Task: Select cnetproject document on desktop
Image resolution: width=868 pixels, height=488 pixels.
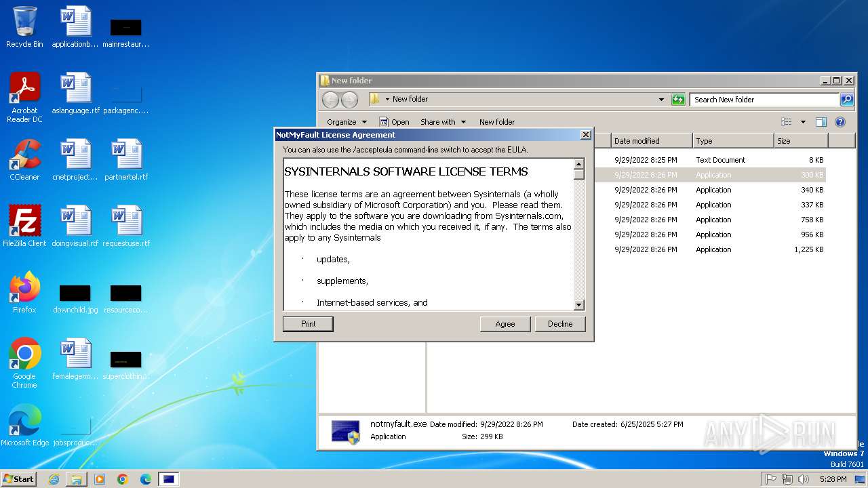Action: 75,160
